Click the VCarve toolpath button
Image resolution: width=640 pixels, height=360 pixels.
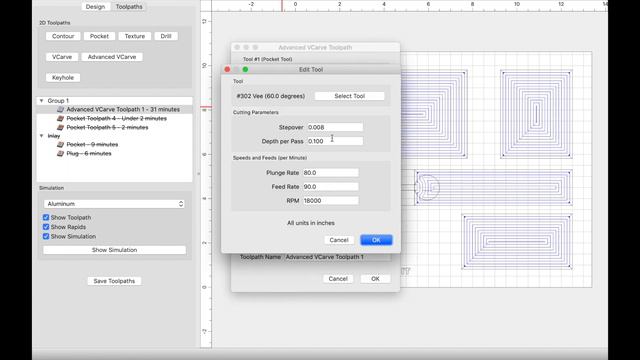[62, 57]
